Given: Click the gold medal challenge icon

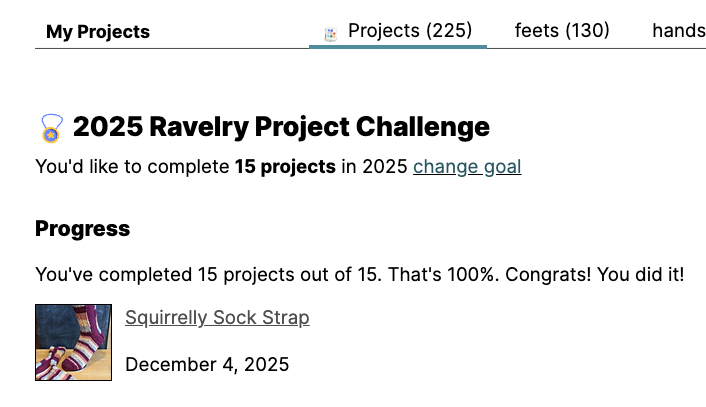Looking at the screenshot, I should click(51, 128).
